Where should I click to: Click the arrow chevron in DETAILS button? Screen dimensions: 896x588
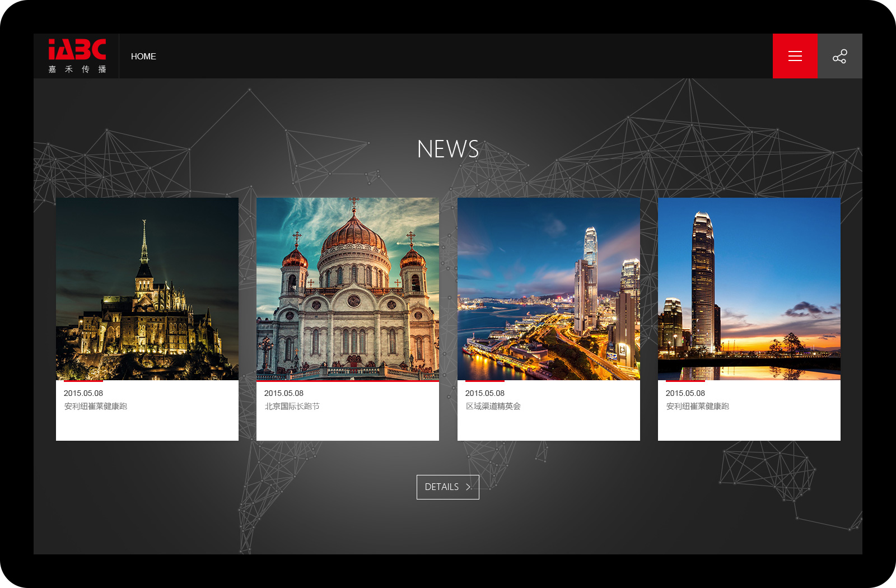[469, 487]
